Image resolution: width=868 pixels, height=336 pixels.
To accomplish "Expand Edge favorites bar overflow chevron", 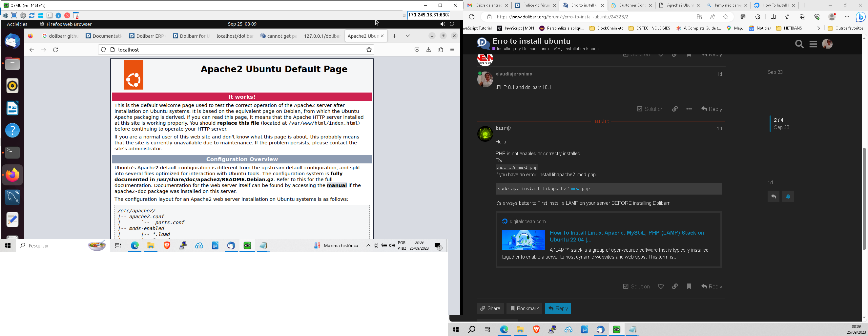I will pos(818,28).
